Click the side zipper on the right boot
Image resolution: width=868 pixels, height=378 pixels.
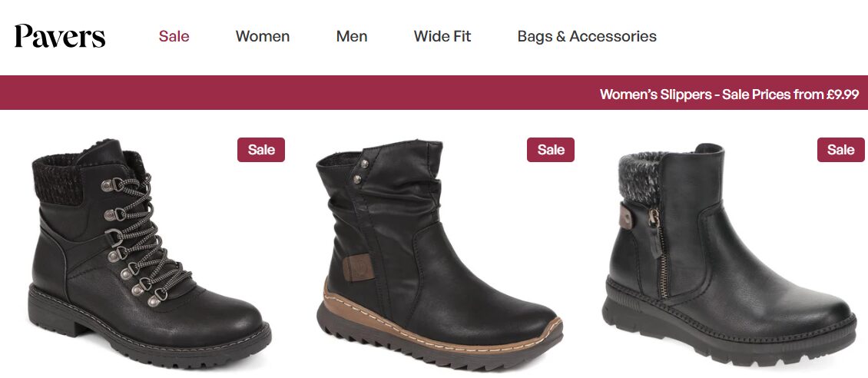pos(659,252)
